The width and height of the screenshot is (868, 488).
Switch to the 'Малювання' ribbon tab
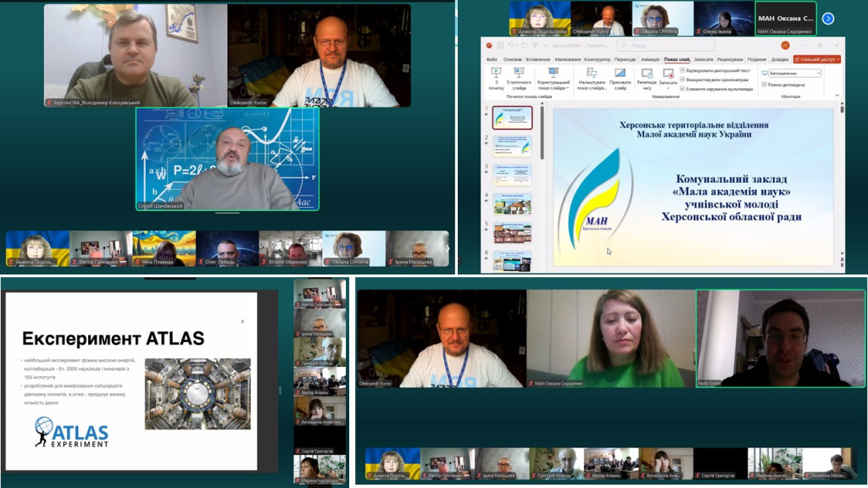click(567, 59)
